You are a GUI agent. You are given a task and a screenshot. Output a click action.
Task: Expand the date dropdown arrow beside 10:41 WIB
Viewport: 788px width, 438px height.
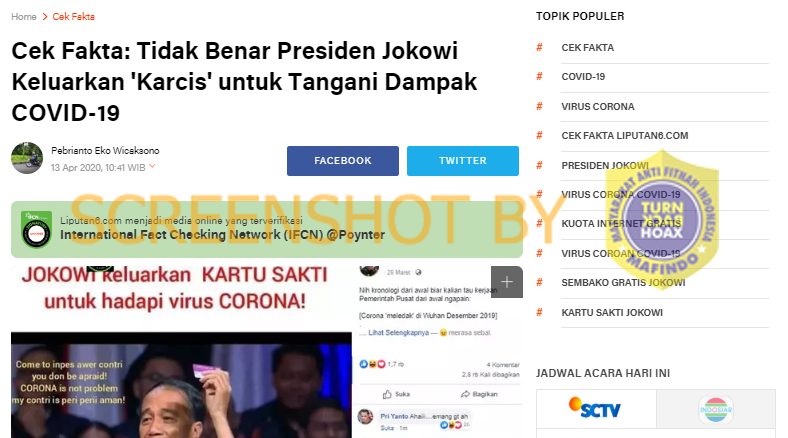coord(152,166)
